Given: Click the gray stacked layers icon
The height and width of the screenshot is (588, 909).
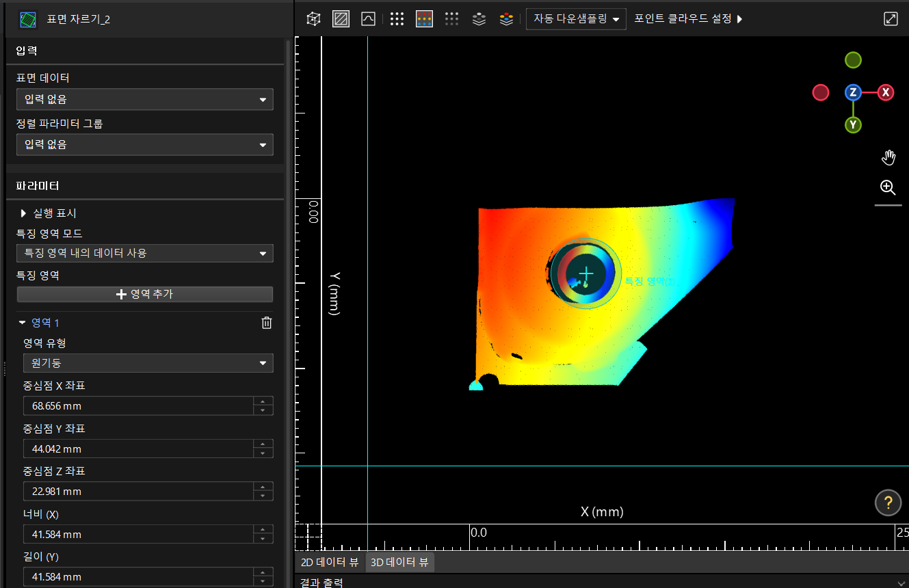Looking at the screenshot, I should coord(479,19).
